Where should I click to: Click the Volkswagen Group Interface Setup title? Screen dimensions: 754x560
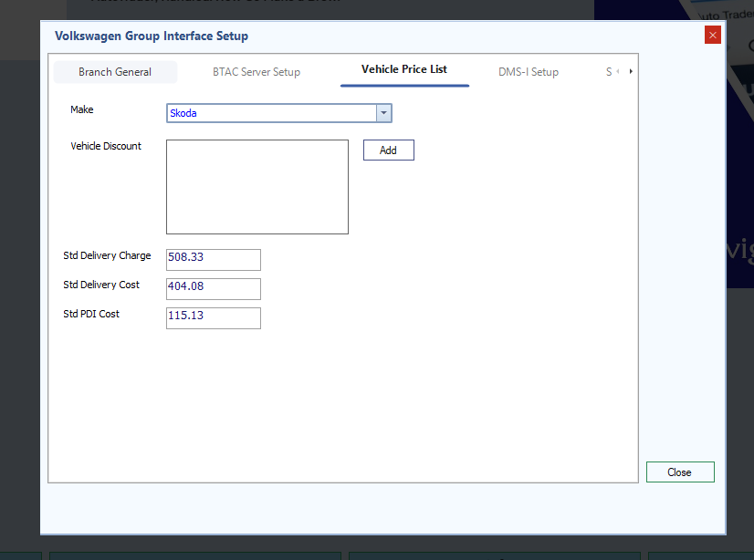click(x=152, y=36)
